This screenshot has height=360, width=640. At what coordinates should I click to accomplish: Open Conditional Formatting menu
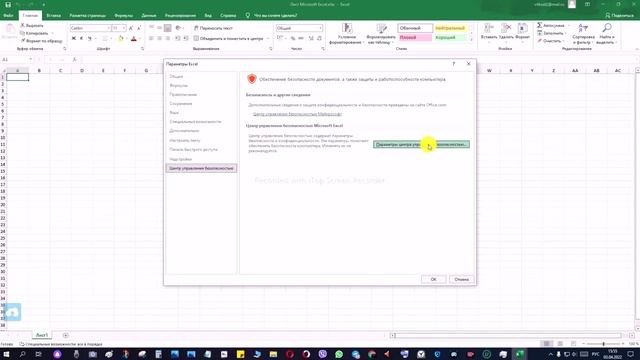(346, 34)
